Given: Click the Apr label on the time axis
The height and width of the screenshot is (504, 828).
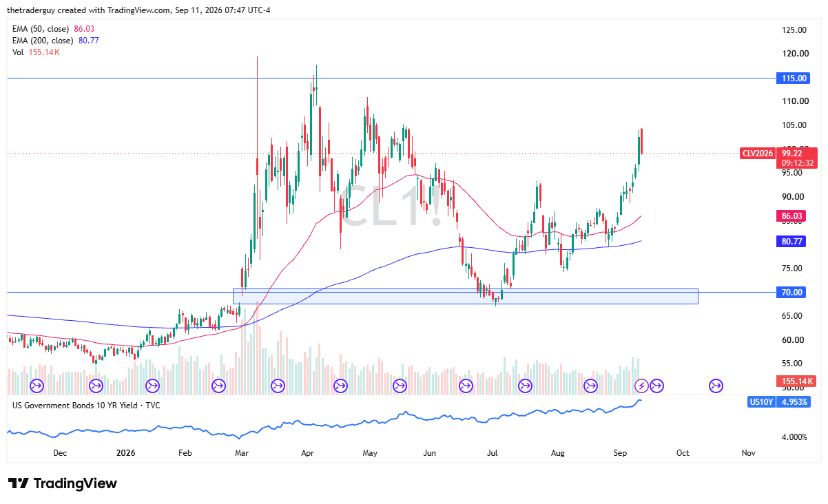Looking at the screenshot, I should (308, 453).
